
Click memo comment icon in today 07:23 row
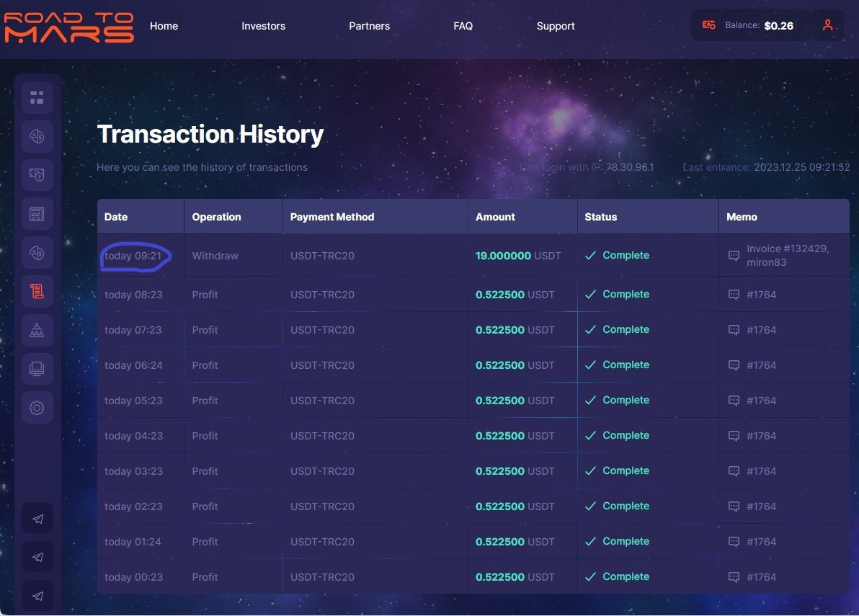pyautogui.click(x=734, y=330)
